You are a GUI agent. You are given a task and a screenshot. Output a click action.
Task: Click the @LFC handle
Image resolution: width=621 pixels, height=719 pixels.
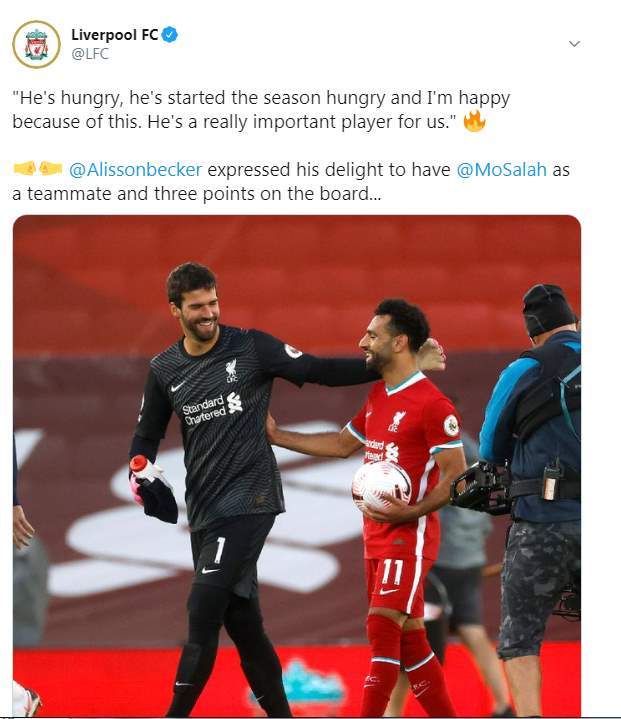(90, 54)
